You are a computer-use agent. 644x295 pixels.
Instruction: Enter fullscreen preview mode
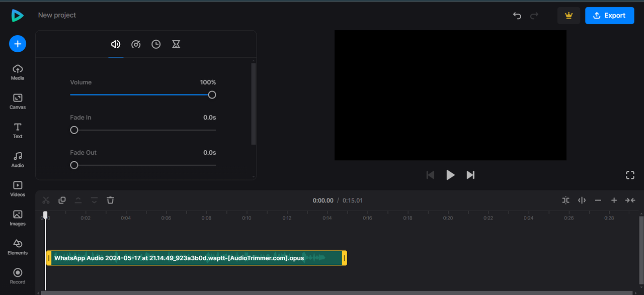[630, 175]
